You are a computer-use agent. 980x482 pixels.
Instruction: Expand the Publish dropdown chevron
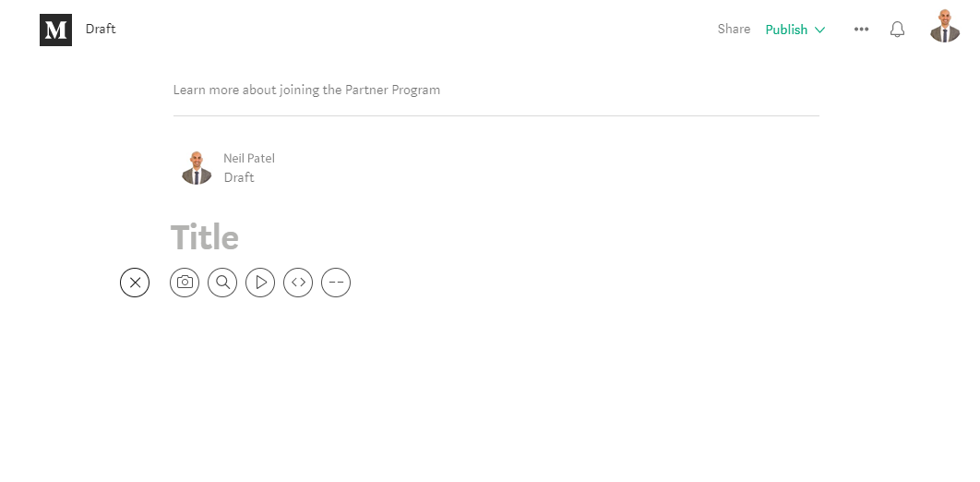tap(820, 30)
